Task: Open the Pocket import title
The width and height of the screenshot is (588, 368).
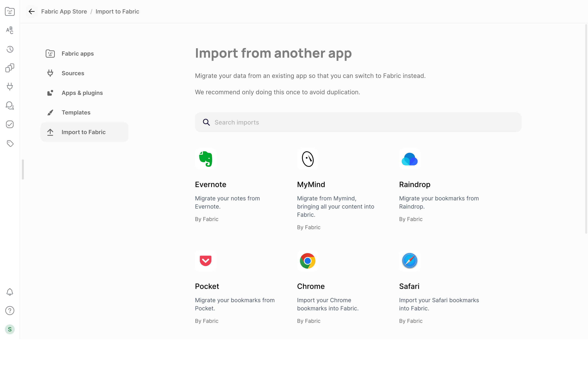Action: pos(207,286)
